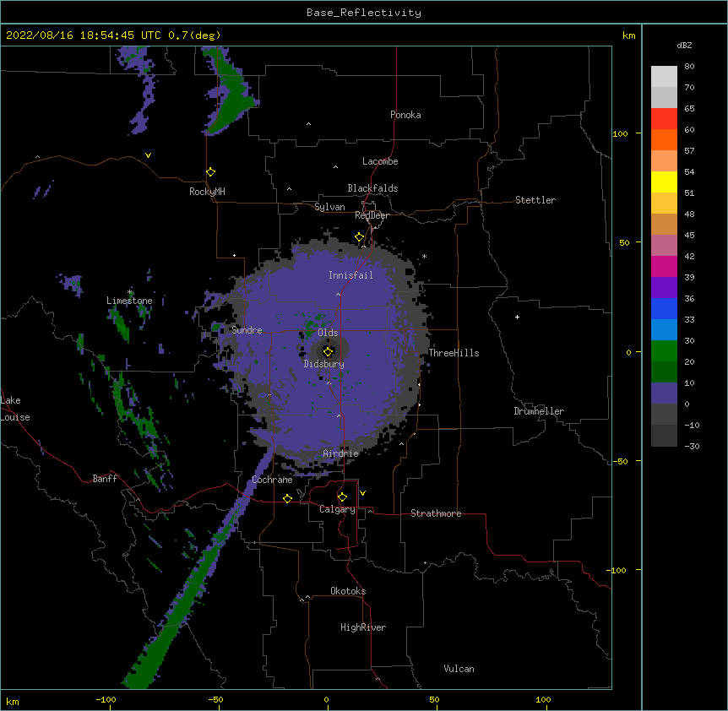
Task: Pick the red 60-65 dBZ legend swatch
Action: [x=664, y=119]
